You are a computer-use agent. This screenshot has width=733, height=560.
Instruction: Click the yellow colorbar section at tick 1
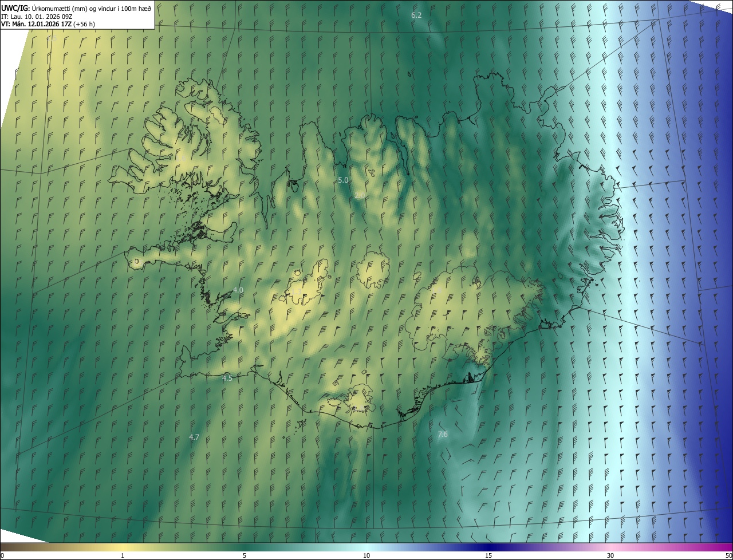click(x=123, y=547)
